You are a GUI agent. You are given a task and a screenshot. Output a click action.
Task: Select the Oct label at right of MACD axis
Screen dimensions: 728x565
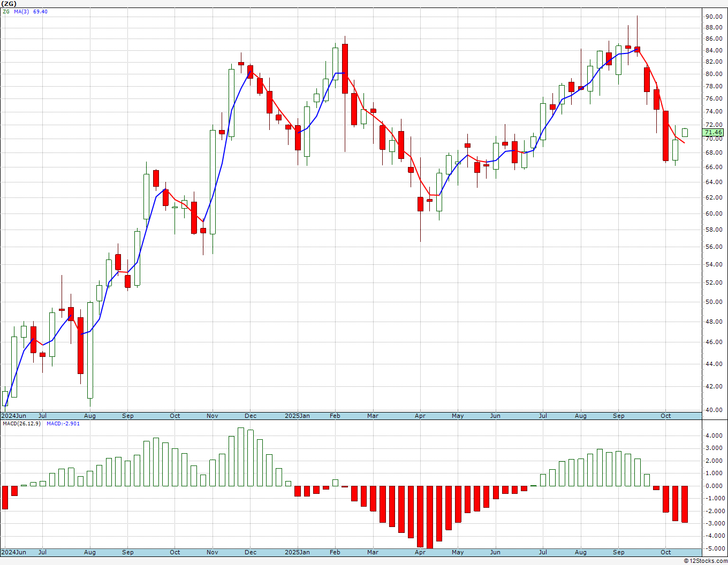click(665, 552)
